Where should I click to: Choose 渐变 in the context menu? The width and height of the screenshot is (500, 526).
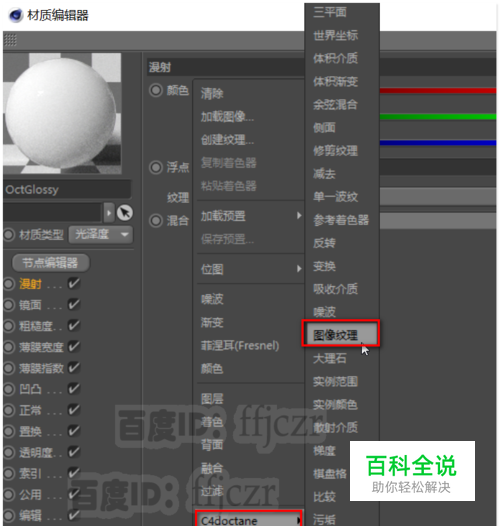pos(212,322)
